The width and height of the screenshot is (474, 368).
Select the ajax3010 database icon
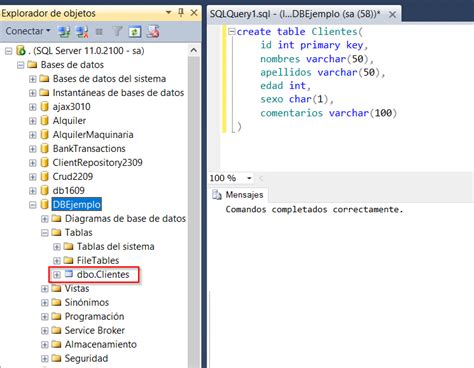[44, 107]
